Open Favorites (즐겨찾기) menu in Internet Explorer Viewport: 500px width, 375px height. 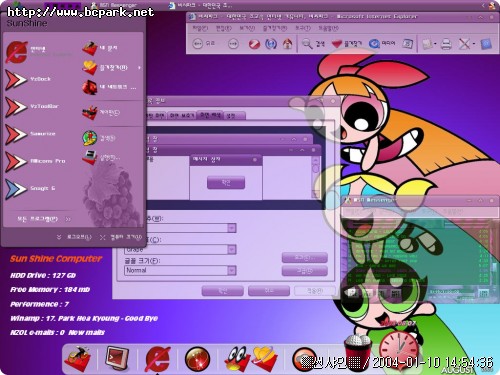(x=275, y=28)
